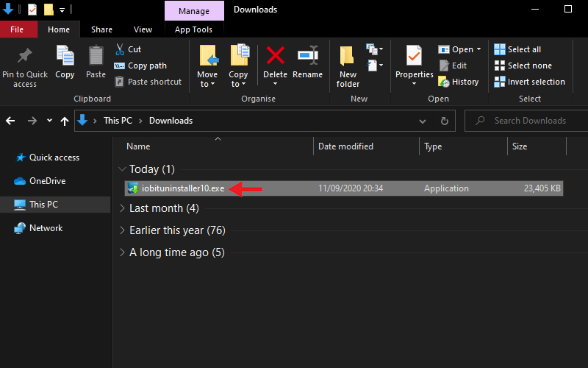Expand the Properties dropdown arrow
The width and height of the screenshot is (588, 368).
click(414, 84)
